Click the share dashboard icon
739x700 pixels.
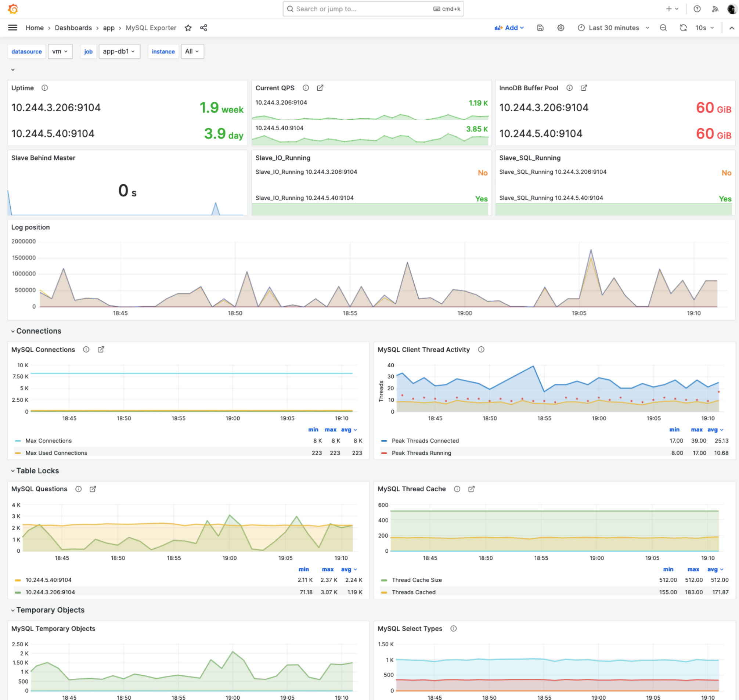tap(203, 28)
